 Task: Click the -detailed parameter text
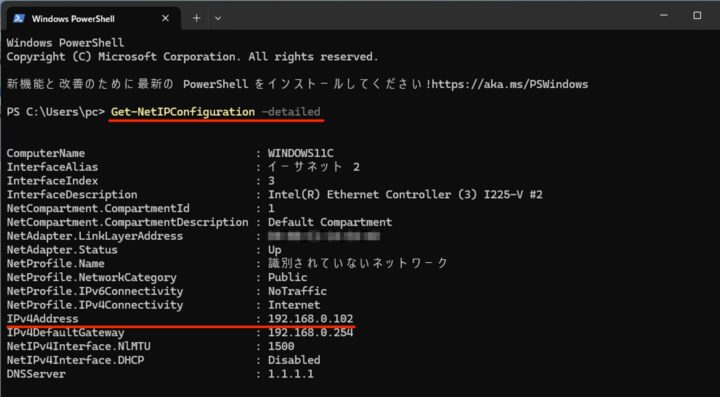pyautogui.click(x=291, y=112)
